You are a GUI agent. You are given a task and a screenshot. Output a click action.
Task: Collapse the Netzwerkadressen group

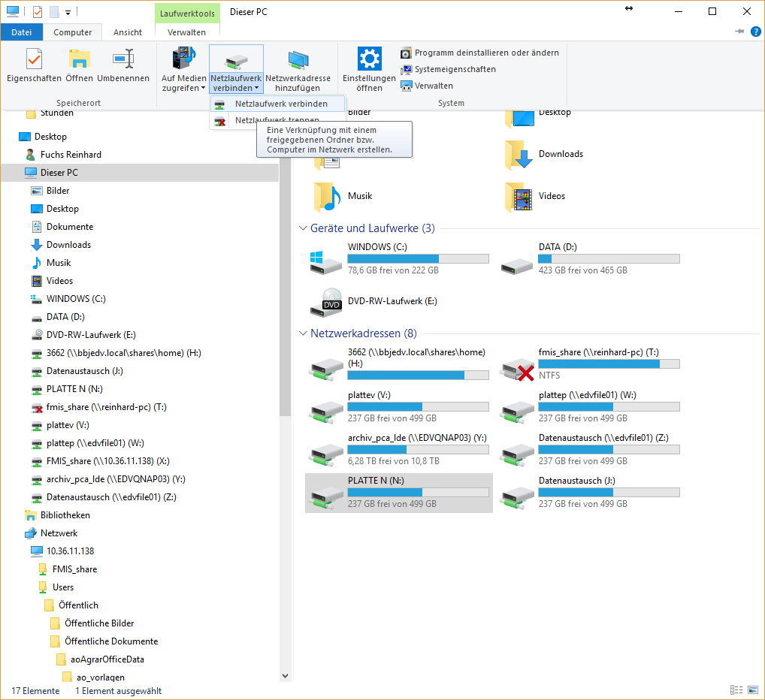(303, 333)
